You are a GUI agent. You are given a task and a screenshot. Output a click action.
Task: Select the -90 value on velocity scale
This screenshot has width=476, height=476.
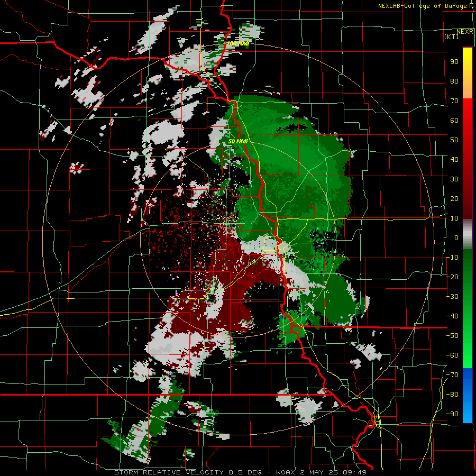coord(452,414)
